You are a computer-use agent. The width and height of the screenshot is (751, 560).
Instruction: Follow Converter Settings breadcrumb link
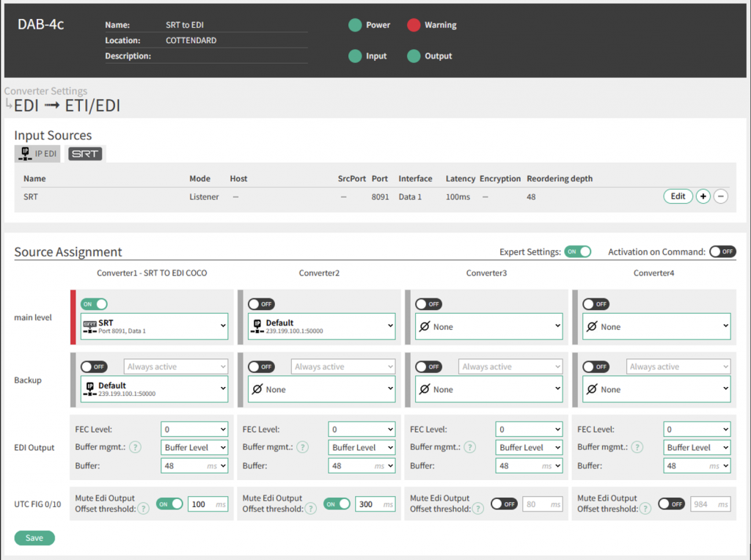pos(46,91)
